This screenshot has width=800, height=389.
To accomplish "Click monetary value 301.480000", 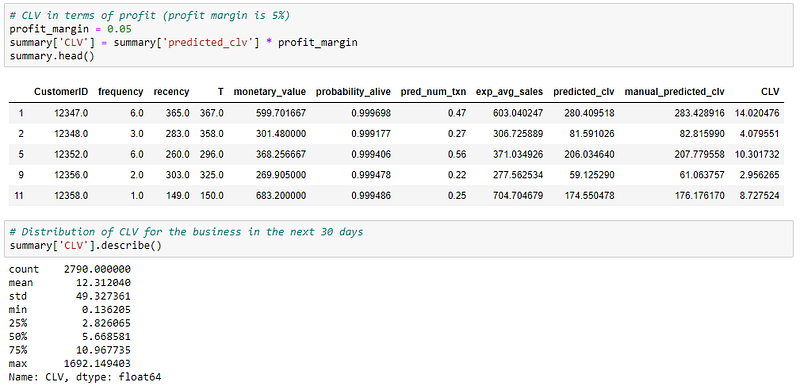I will coord(281,134).
